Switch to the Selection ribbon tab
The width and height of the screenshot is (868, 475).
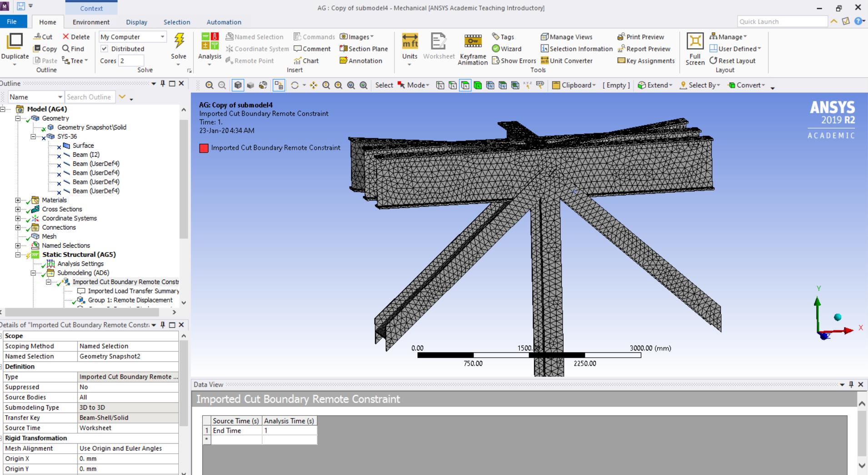coord(177,22)
